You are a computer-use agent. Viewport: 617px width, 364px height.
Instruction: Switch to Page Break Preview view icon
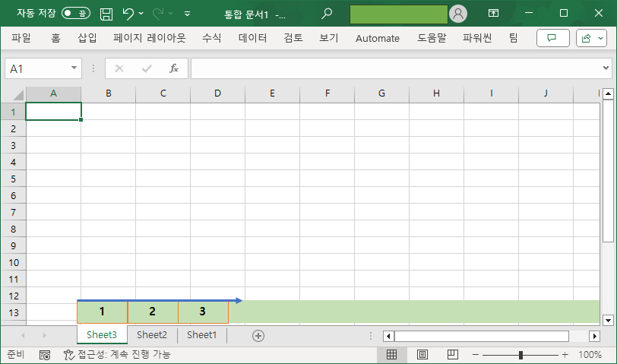coord(453,355)
